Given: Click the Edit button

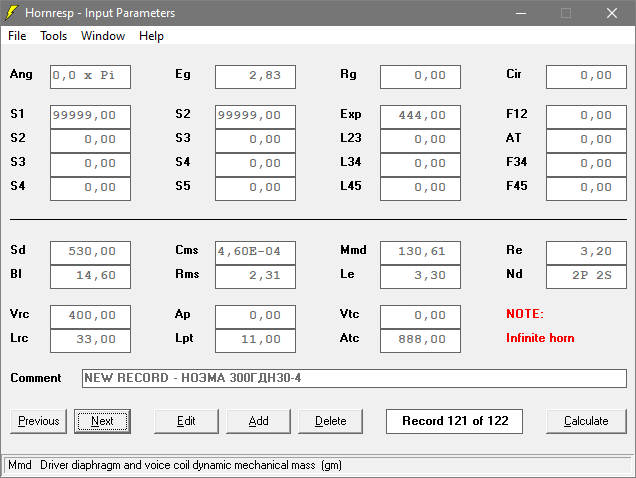Looking at the screenshot, I should (x=186, y=421).
